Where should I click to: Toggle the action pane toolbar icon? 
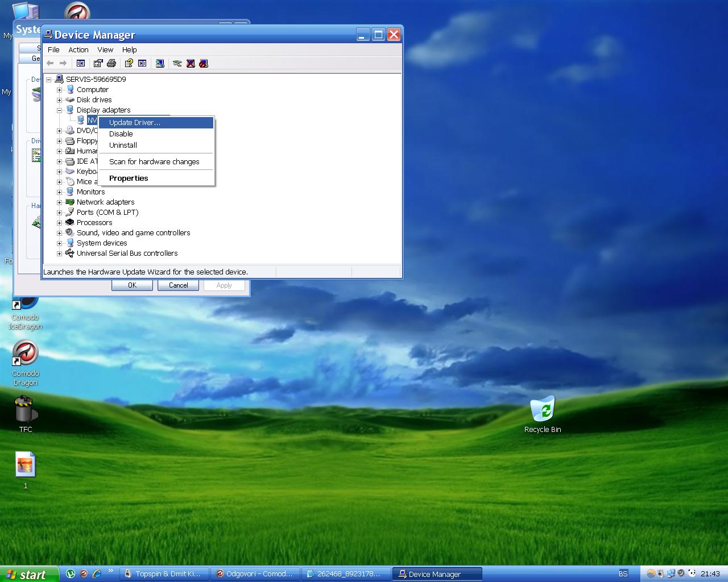tap(142, 63)
